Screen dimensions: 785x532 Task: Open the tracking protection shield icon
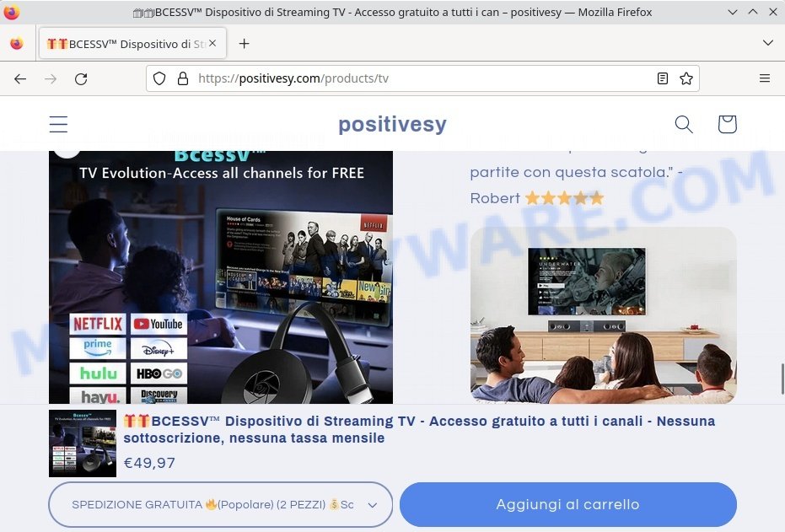[159, 78]
